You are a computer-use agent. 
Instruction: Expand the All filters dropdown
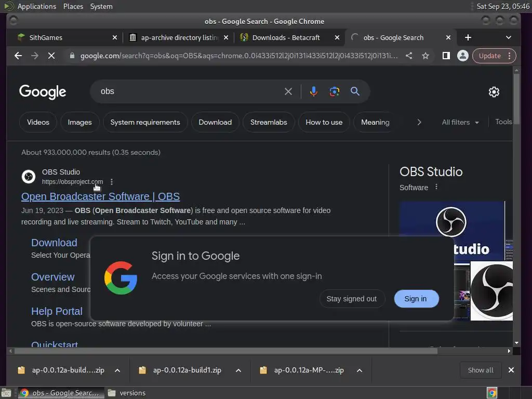(460, 122)
